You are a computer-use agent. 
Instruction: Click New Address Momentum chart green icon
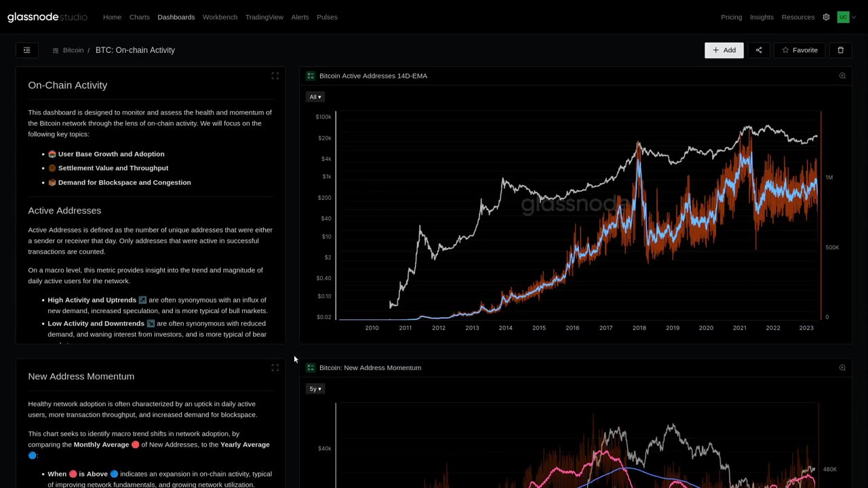(x=311, y=367)
